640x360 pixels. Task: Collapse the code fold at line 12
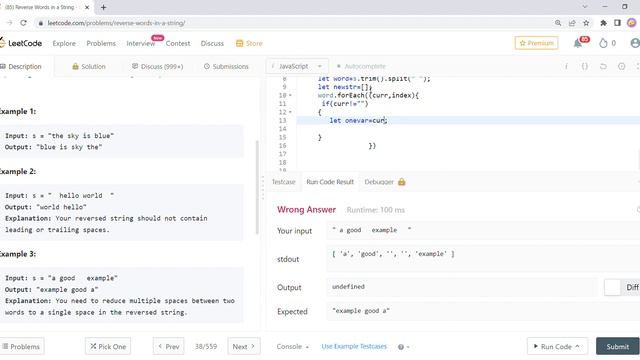point(290,112)
